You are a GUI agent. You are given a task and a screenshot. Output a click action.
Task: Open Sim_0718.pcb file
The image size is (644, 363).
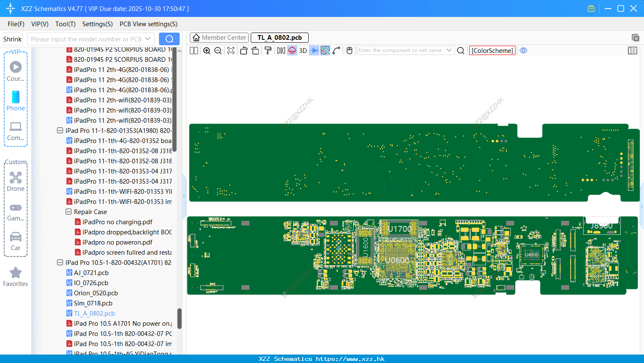93,303
